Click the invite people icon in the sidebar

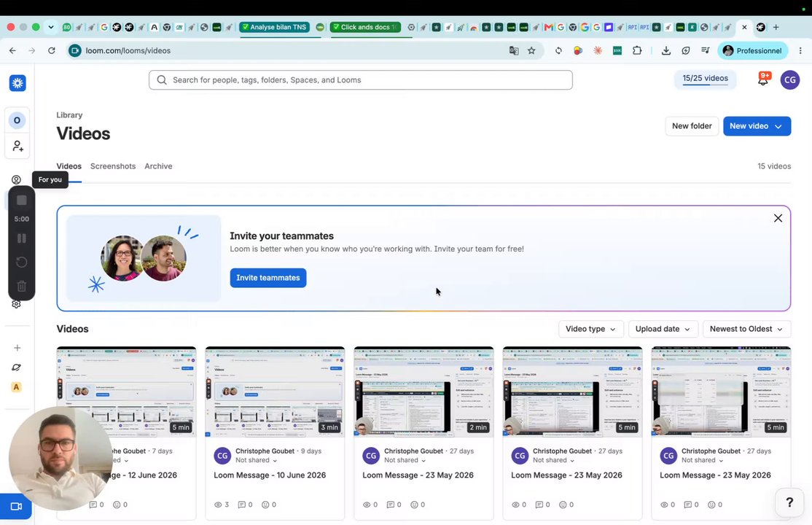(x=17, y=146)
